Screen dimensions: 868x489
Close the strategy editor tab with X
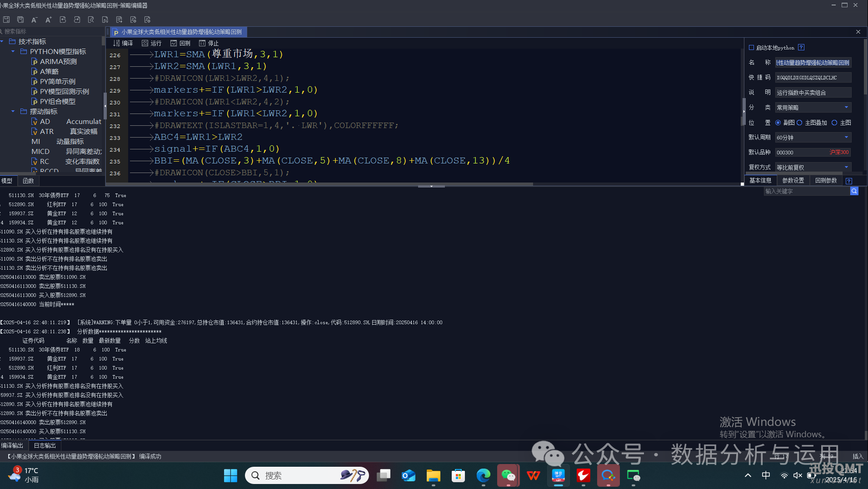coord(858,32)
